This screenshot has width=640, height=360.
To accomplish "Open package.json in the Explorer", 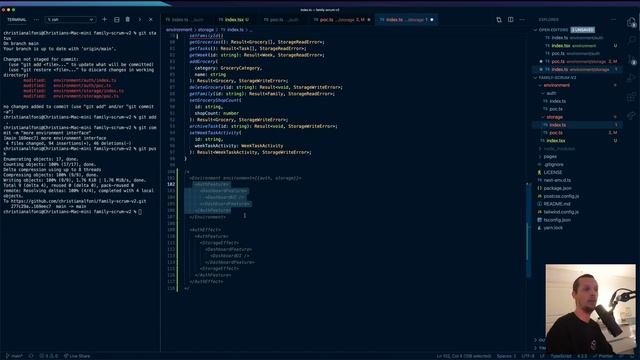I will click(x=557, y=188).
